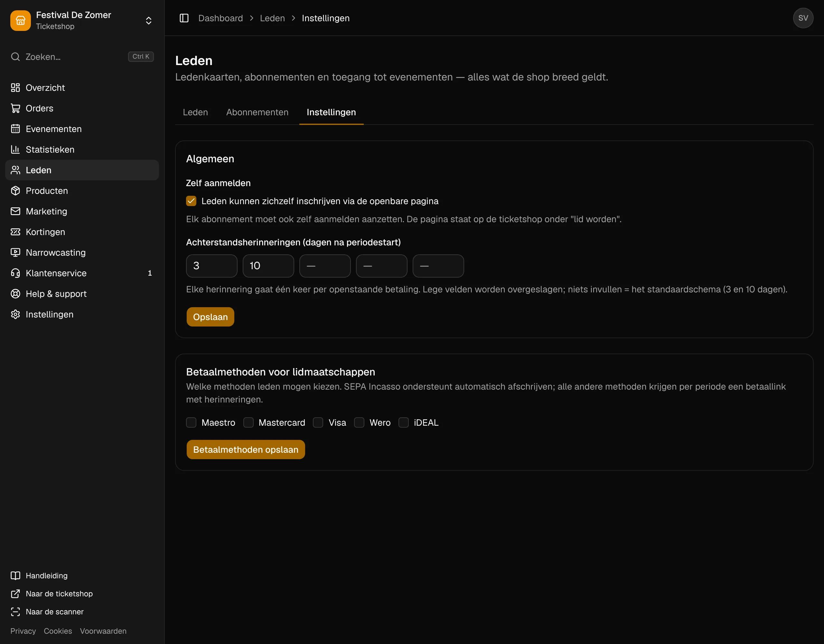Click the search magnifier icon
Viewport: 824px width, 644px height.
point(15,57)
